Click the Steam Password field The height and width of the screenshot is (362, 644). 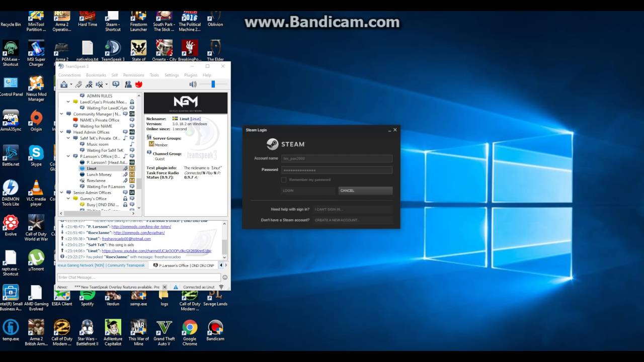tap(337, 170)
